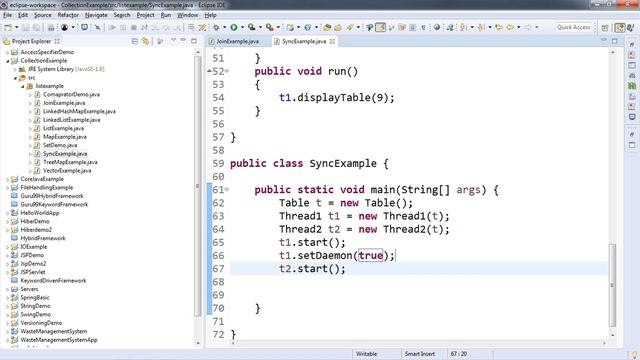Toggle Link with Editor in Project Explorer
The height and width of the screenshot is (360, 640).
tap(145, 41)
